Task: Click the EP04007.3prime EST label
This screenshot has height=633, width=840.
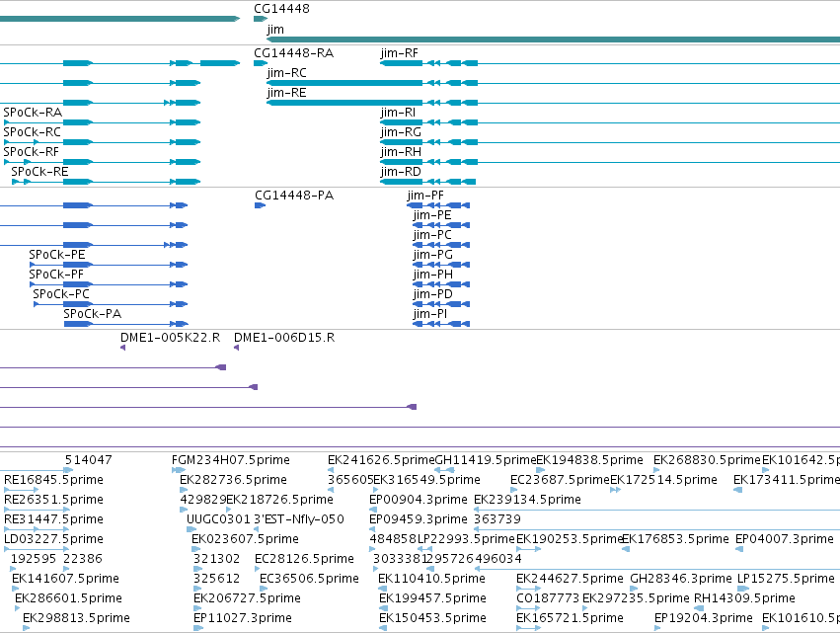Action: [x=785, y=540]
